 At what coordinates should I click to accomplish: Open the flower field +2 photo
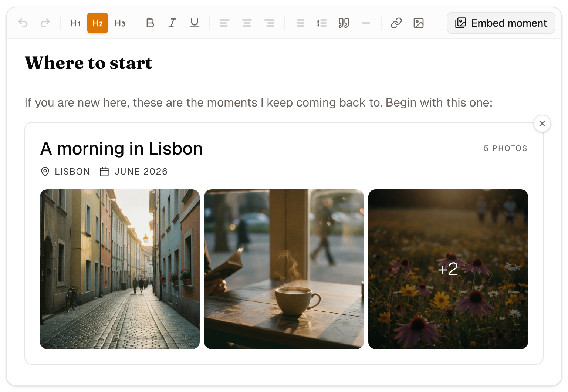[448, 269]
